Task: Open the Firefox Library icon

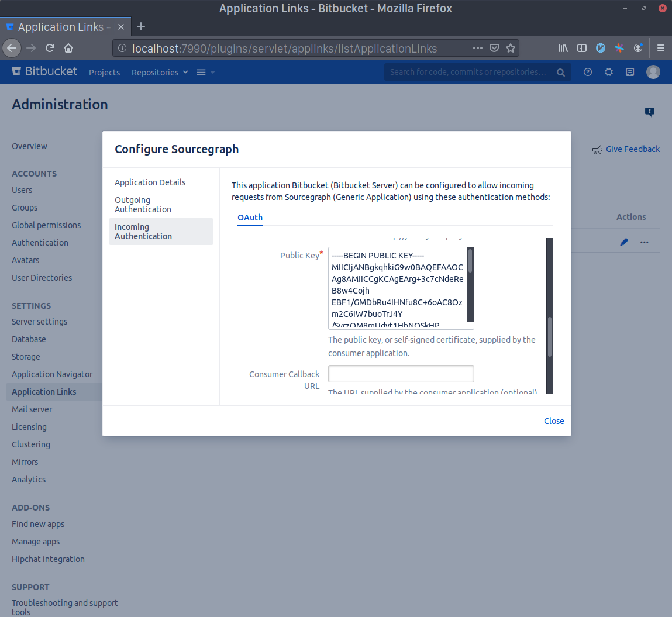Action: point(563,48)
